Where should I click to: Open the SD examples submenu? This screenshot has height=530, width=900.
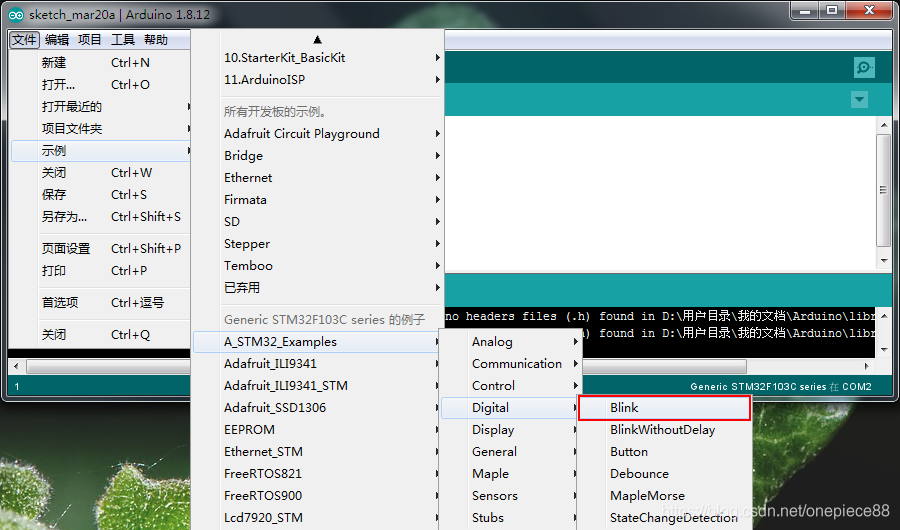point(318,222)
